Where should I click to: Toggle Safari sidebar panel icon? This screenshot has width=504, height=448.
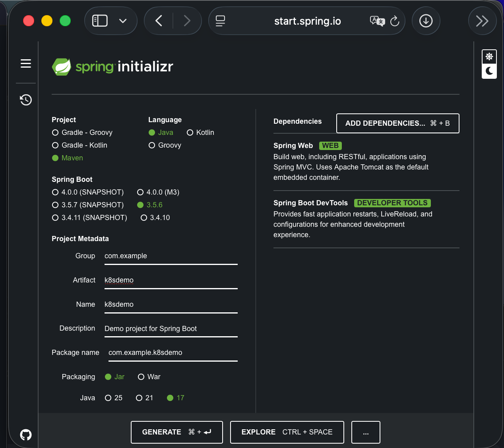click(x=100, y=21)
